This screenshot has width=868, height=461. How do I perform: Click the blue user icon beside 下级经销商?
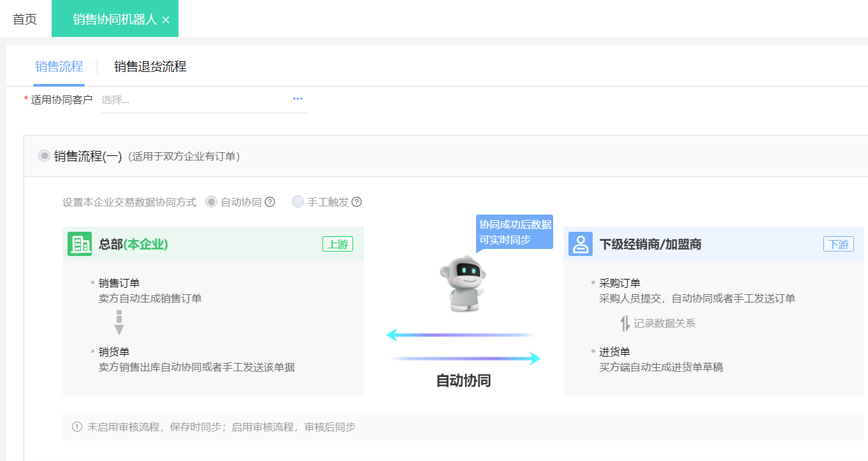point(580,244)
